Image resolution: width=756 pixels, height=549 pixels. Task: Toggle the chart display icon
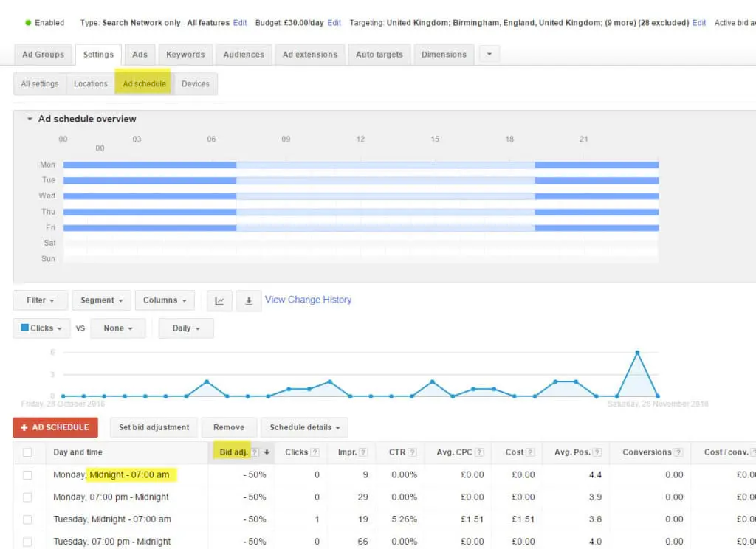219,301
